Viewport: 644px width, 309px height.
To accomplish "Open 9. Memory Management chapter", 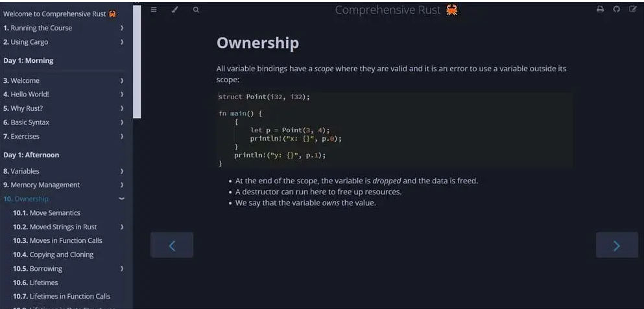I will 42,185.
